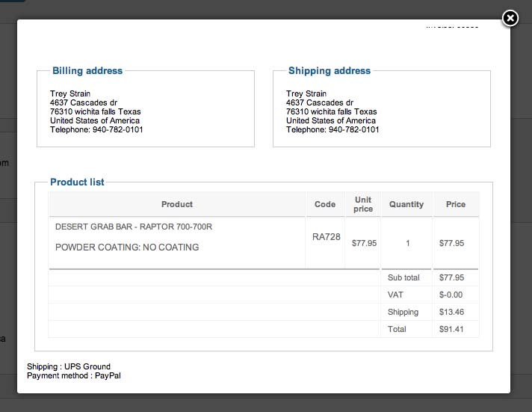
Task: Select the Unit price column header
Action: pos(363,204)
